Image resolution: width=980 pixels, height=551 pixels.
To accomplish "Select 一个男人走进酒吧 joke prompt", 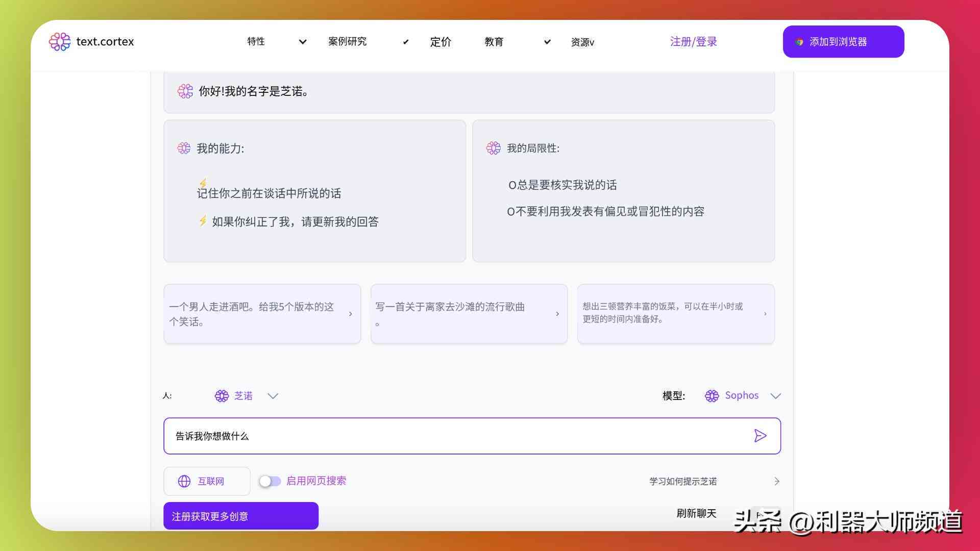I will click(x=262, y=313).
